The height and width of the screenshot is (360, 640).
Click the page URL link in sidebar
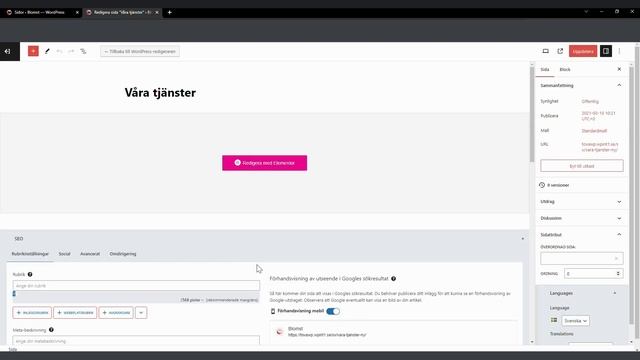click(x=600, y=147)
